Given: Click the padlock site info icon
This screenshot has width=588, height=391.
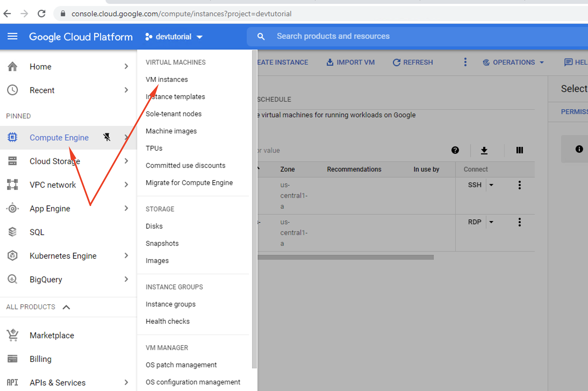Looking at the screenshot, I should click(x=63, y=13).
